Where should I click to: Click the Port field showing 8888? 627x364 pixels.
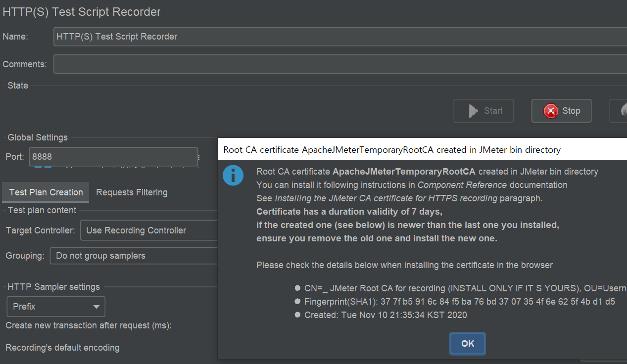(113, 157)
